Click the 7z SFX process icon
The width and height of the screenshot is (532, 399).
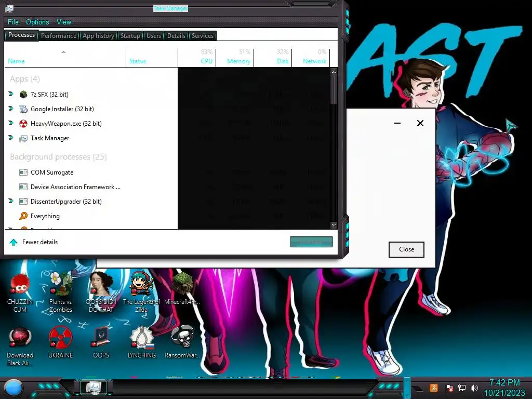tap(23, 95)
